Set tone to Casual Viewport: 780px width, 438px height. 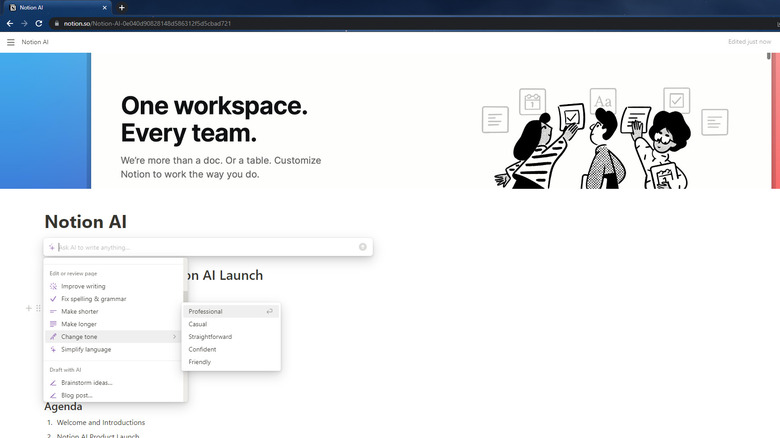click(x=231, y=324)
